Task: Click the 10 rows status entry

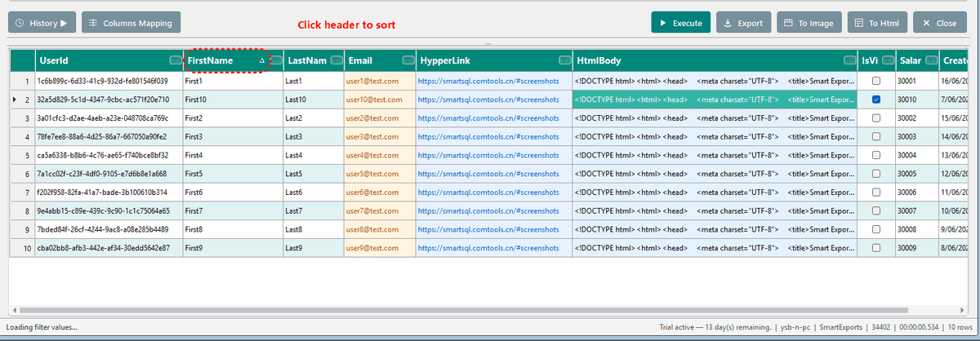Action: (x=959, y=327)
